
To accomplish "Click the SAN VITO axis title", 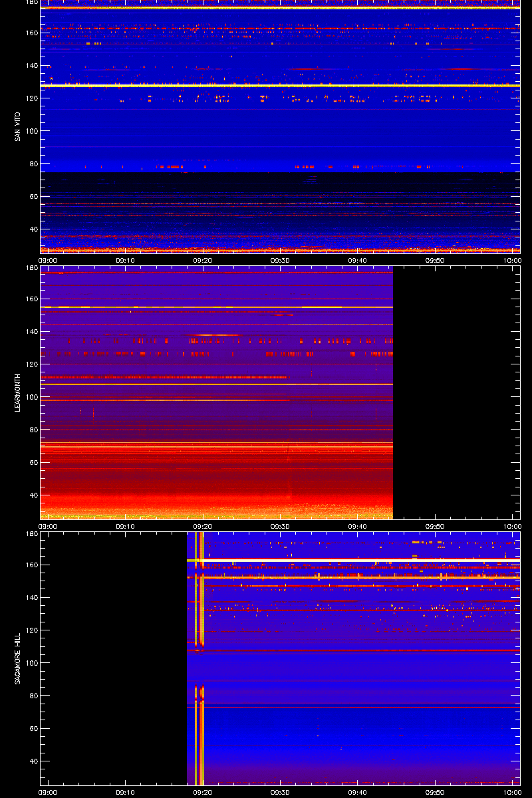I will tap(17, 126).
